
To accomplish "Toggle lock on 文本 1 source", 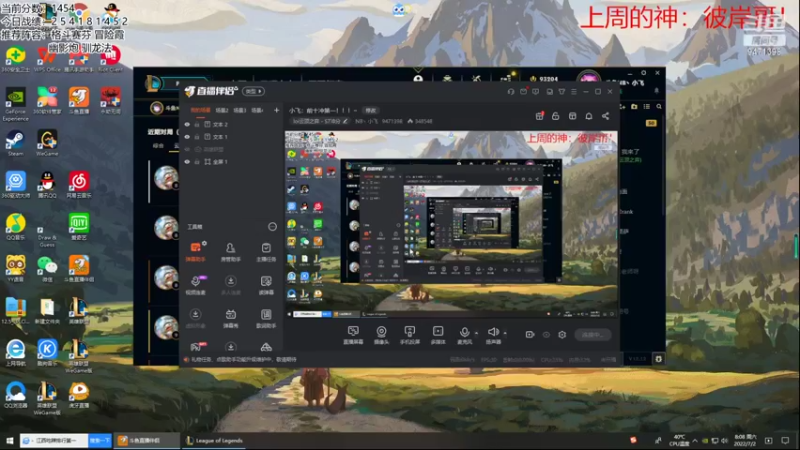I will [197, 137].
